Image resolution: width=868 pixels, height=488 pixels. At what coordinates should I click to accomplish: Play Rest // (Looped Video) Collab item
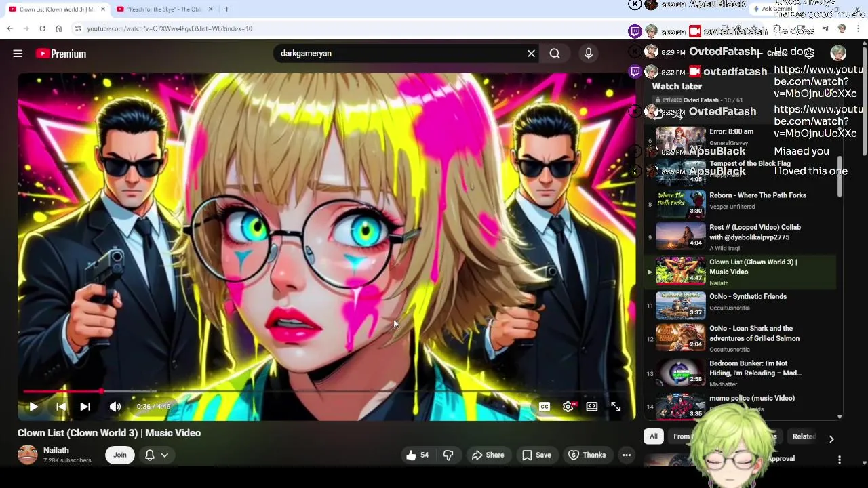[740, 237]
